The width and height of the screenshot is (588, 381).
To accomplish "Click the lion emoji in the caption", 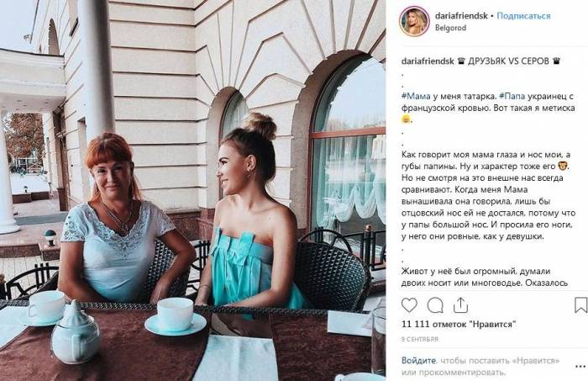I will pos(563,165).
